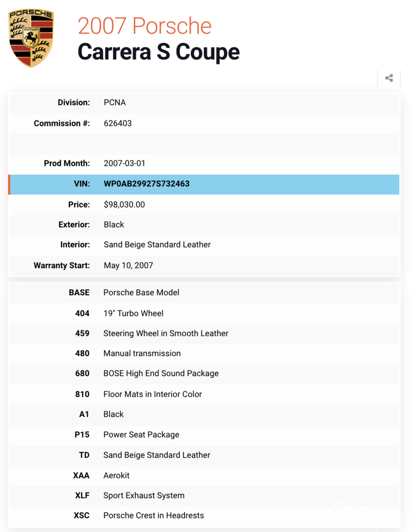
Task: Click the XAA Aerokit option row
Action: point(204,476)
